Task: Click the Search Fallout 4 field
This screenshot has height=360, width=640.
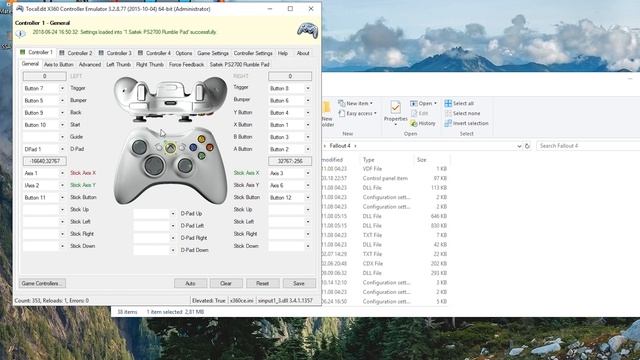Action: [x=588, y=146]
